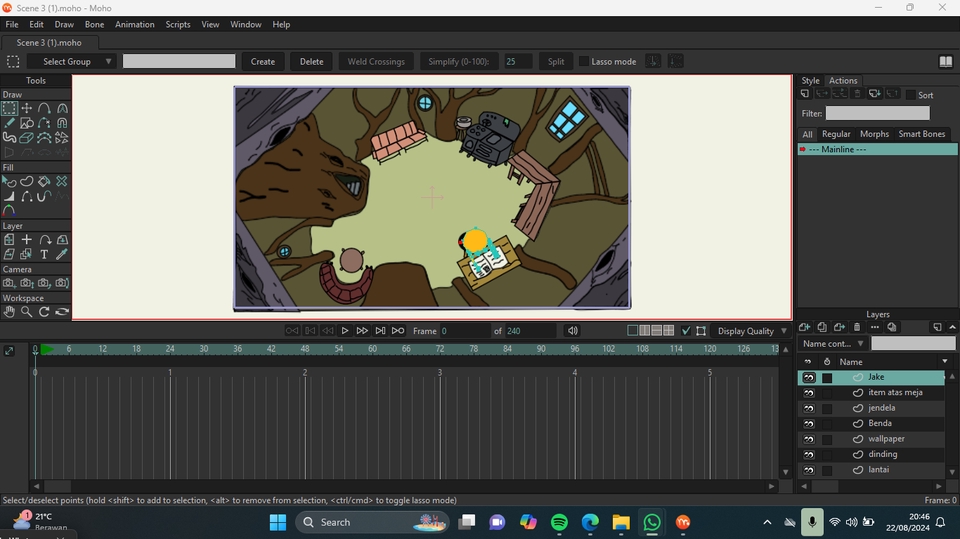Viewport: 960px width, 539px height.
Task: Select the Zoom workspace magnifier tool
Action: click(27, 311)
